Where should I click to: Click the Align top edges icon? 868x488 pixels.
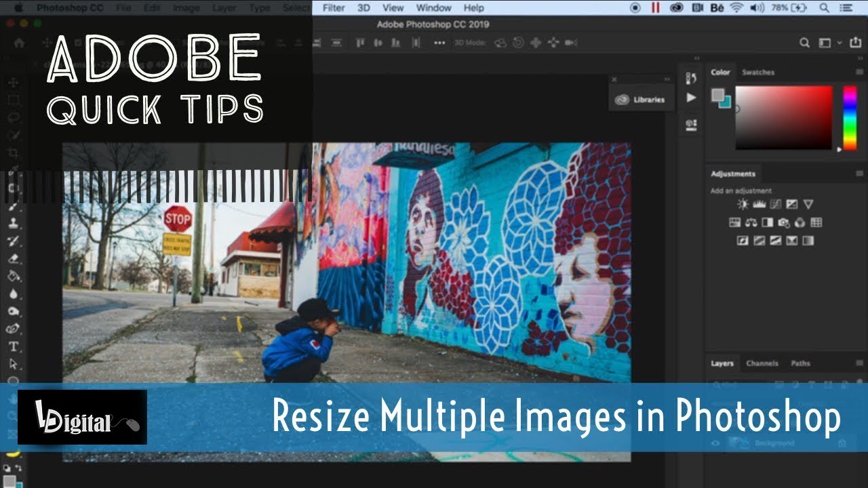click(x=361, y=43)
